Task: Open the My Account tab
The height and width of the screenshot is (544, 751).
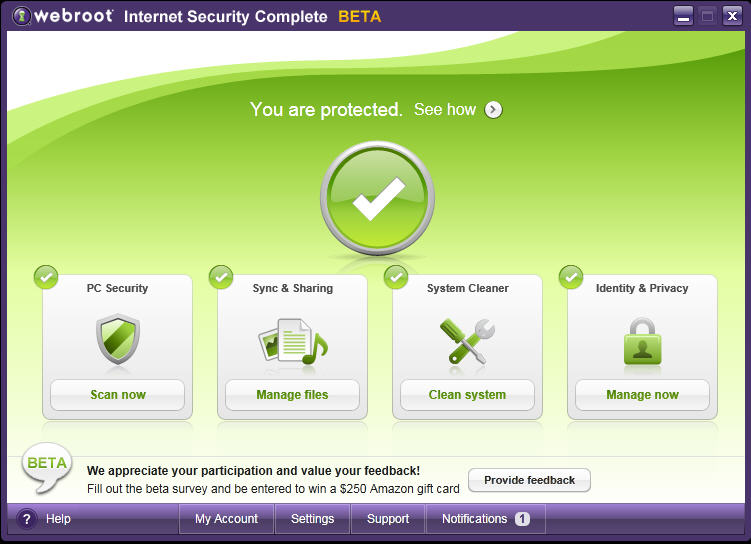Action: click(x=227, y=519)
